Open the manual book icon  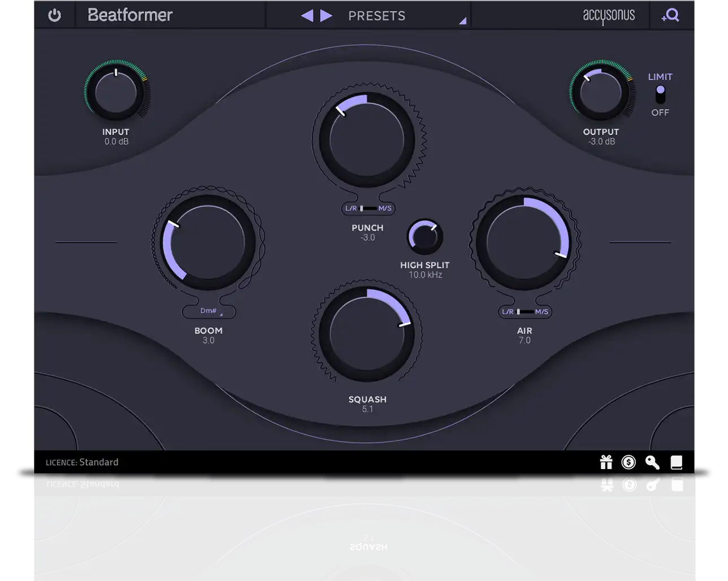(x=676, y=462)
